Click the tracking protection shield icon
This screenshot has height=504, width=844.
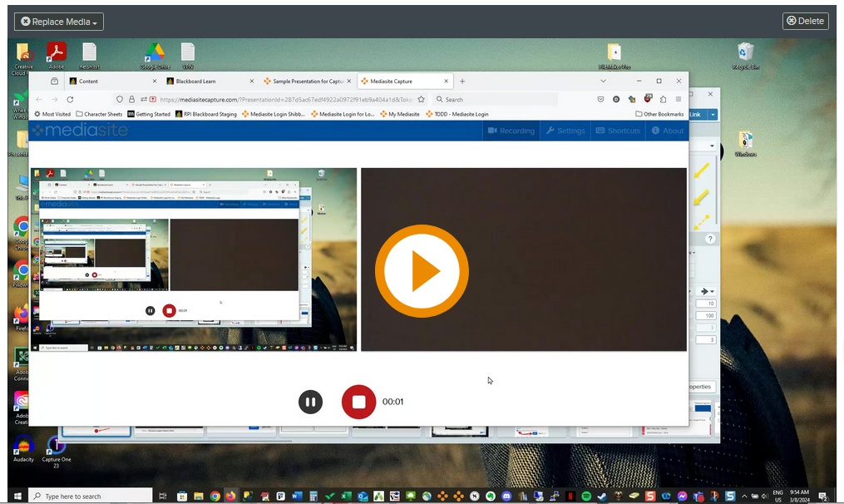120,100
